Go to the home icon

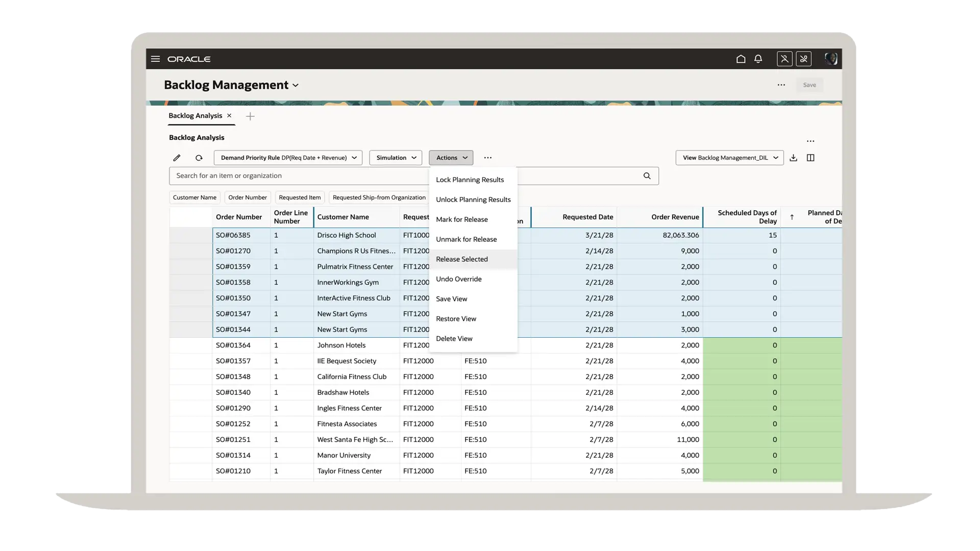(x=741, y=59)
